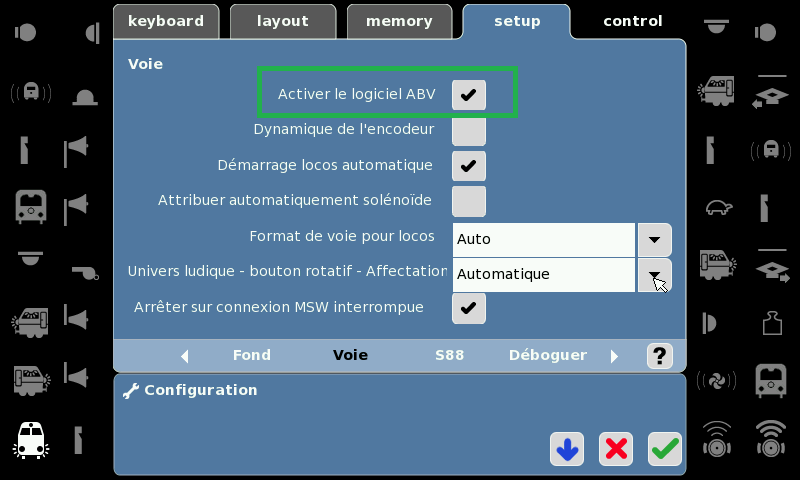Untick Arrêter sur connexion MSW interrompue
800x480 pixels.
pos(468,308)
